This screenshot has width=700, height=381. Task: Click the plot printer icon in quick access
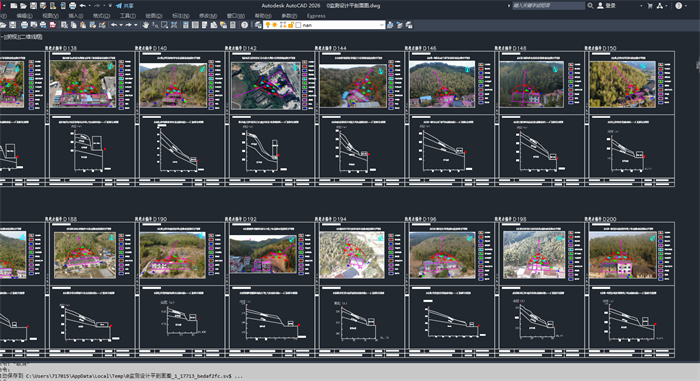pos(73,6)
